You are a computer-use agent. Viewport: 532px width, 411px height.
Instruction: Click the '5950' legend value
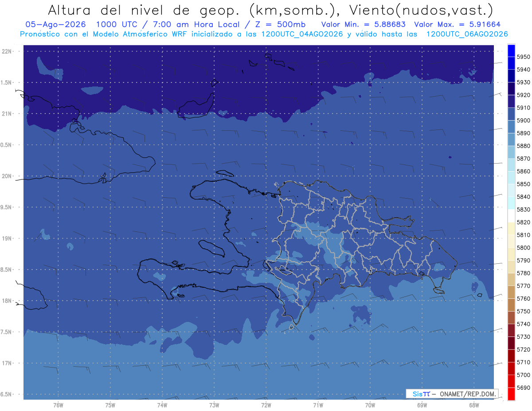tap(523, 57)
